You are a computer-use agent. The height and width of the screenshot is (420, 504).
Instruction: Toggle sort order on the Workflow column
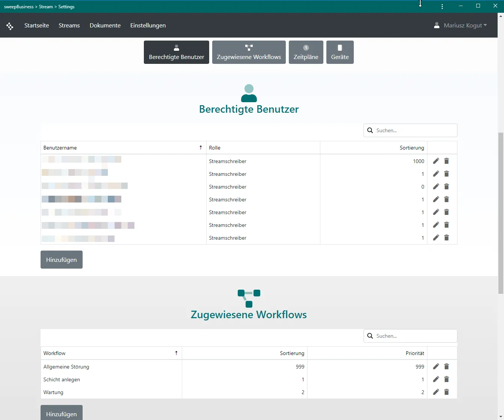pyautogui.click(x=176, y=353)
